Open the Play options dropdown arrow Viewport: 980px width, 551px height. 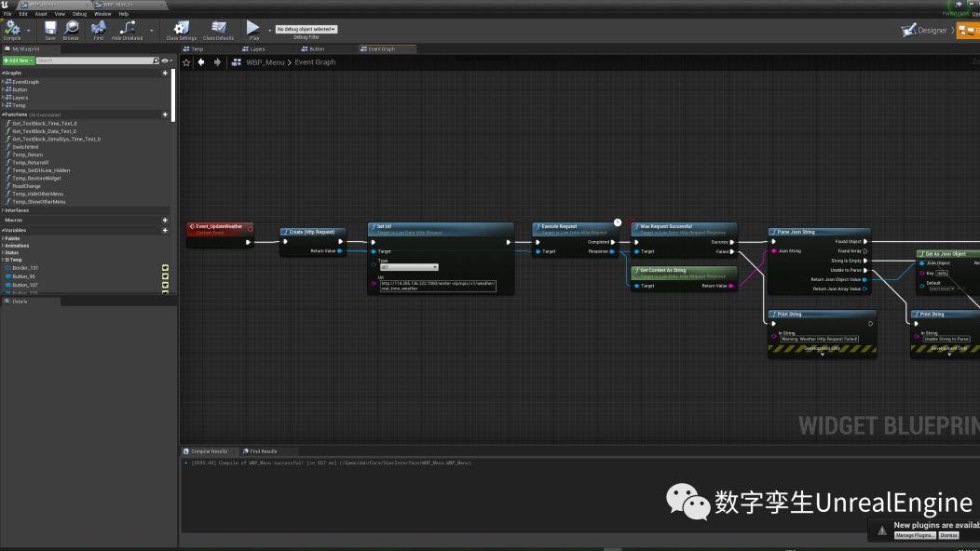270,30
